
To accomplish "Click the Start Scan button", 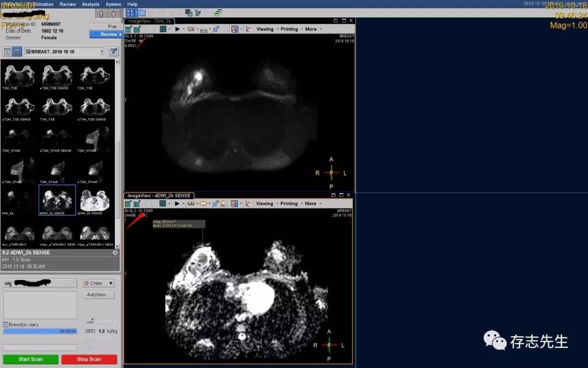I will 30,359.
